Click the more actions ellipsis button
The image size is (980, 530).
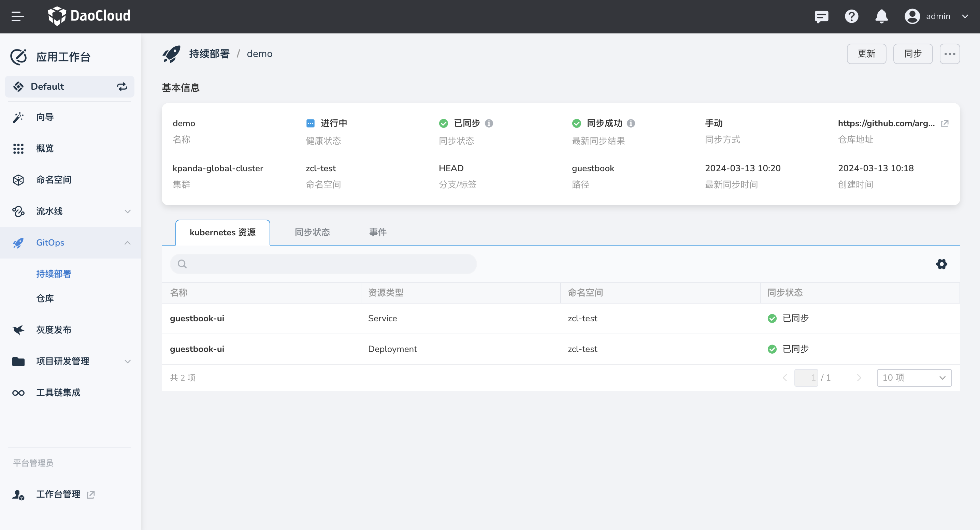click(950, 54)
